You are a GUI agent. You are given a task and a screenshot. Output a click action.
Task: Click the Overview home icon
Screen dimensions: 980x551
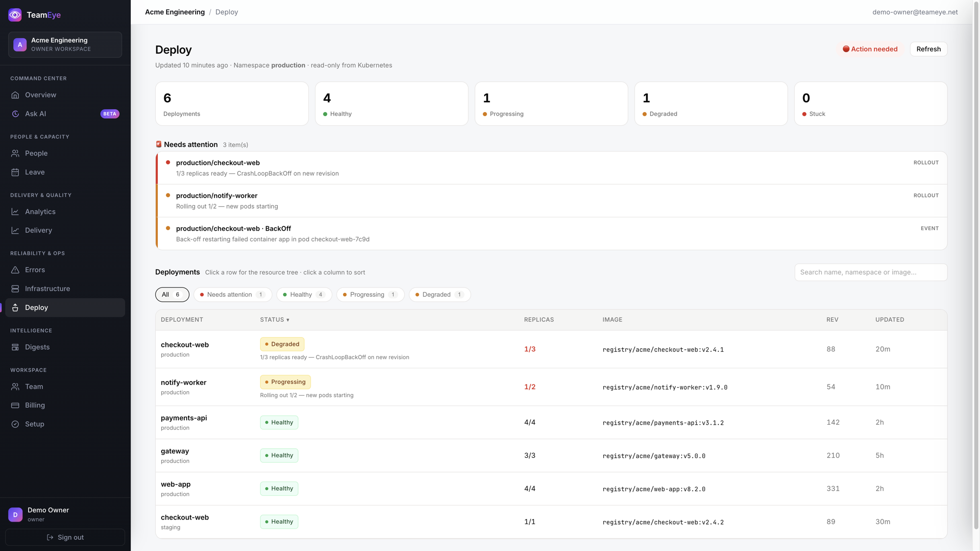(x=15, y=95)
